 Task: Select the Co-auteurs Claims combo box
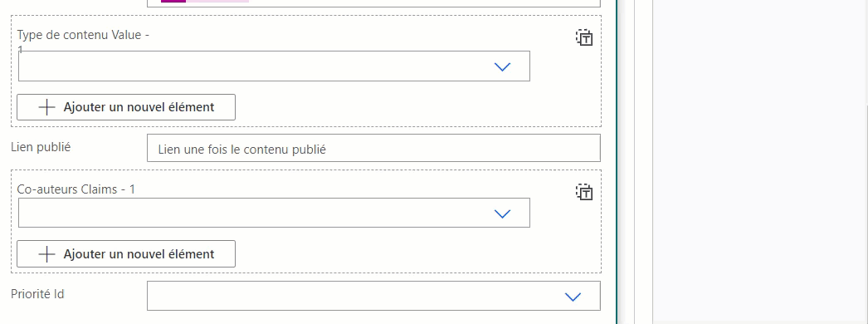(x=274, y=213)
